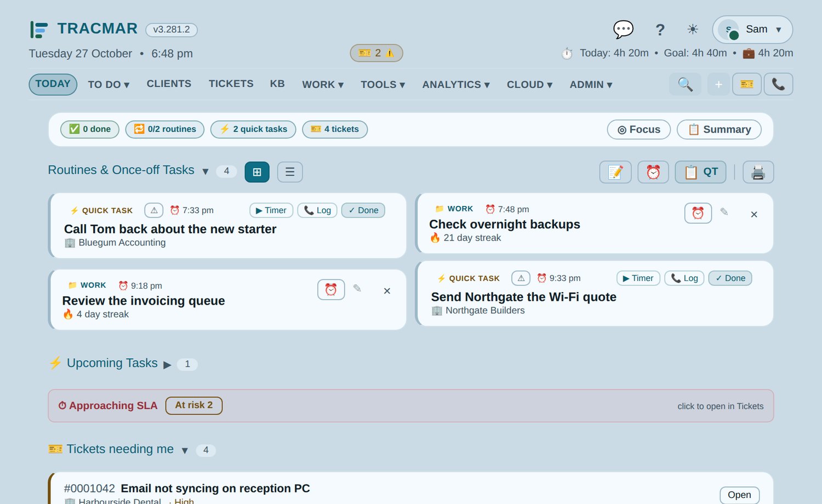Open the ticket icon button in nav bar
The width and height of the screenshot is (822, 504).
(x=747, y=84)
